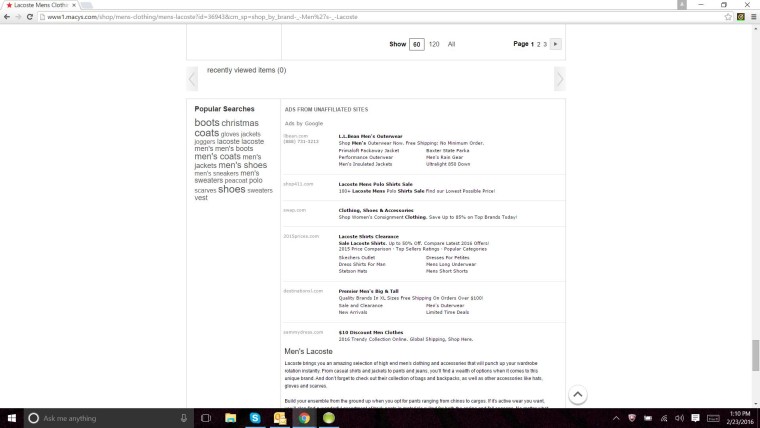
Task: Show All items on page
Action: tap(451, 44)
